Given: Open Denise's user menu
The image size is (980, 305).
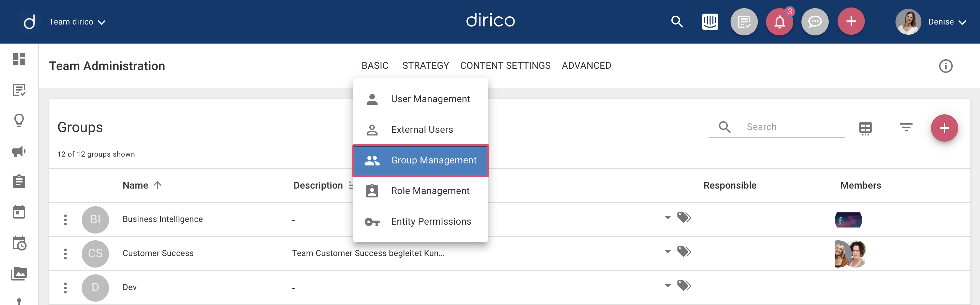Looking at the screenshot, I should pyautogui.click(x=947, y=22).
